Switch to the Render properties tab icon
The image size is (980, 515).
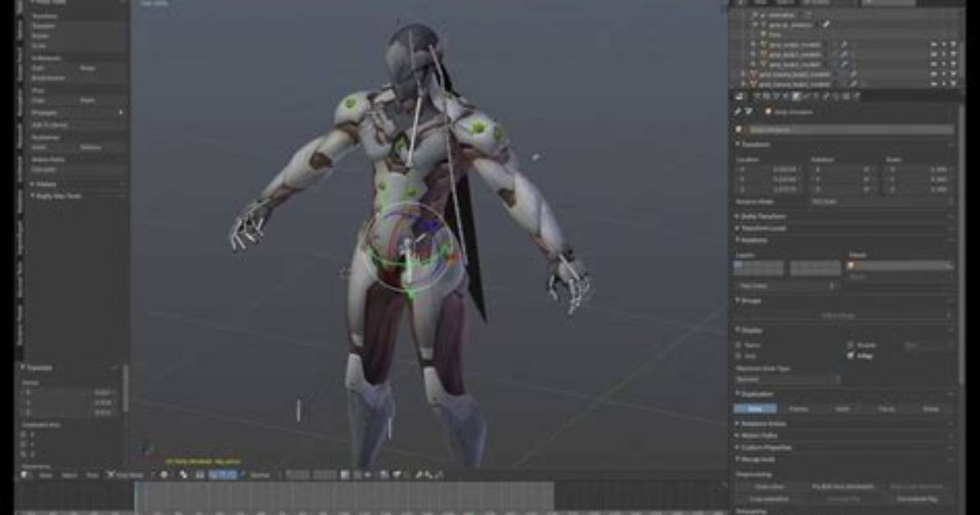(x=756, y=96)
